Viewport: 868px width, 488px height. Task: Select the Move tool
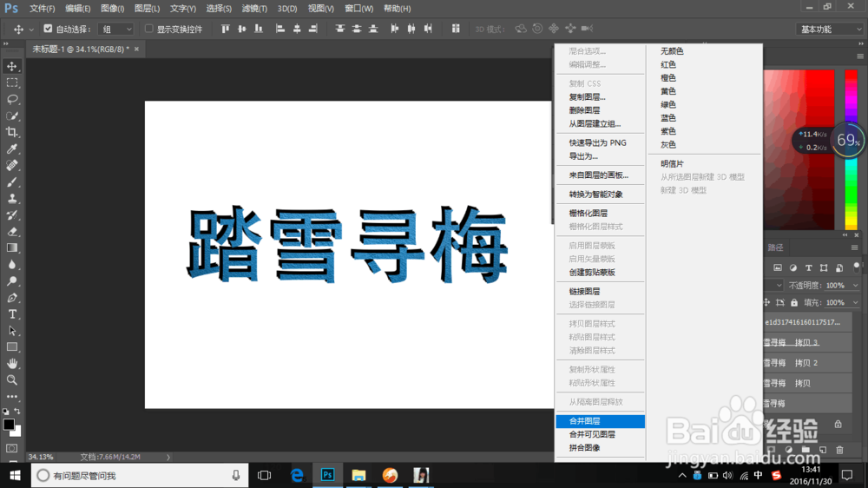pyautogui.click(x=11, y=67)
